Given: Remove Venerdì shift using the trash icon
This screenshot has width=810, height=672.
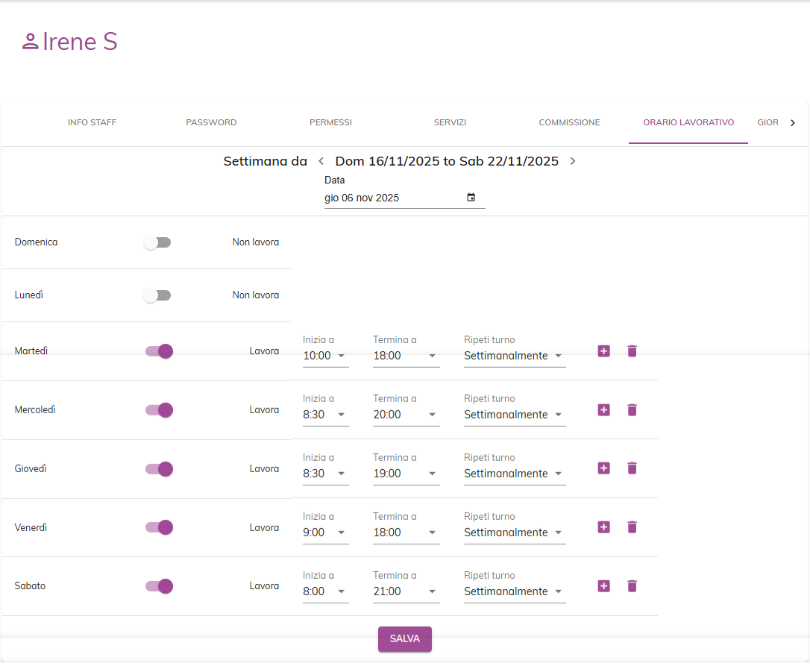Looking at the screenshot, I should (632, 527).
